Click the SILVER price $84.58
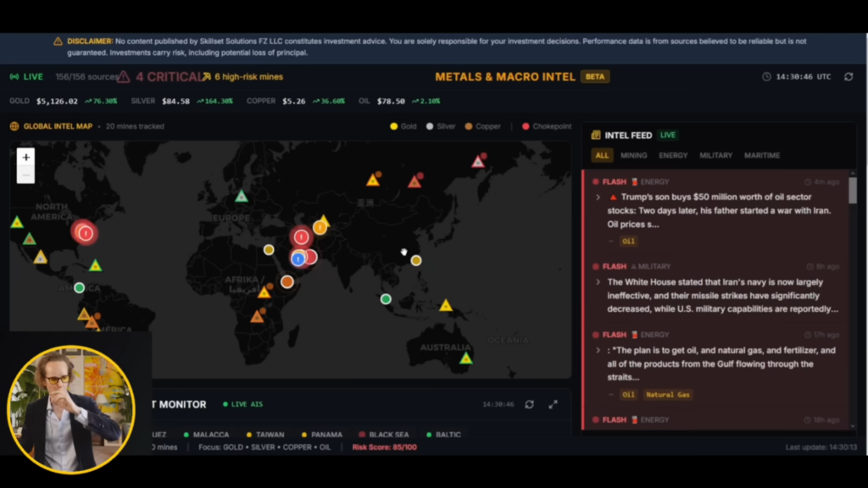Image resolution: width=868 pixels, height=488 pixels. [175, 102]
